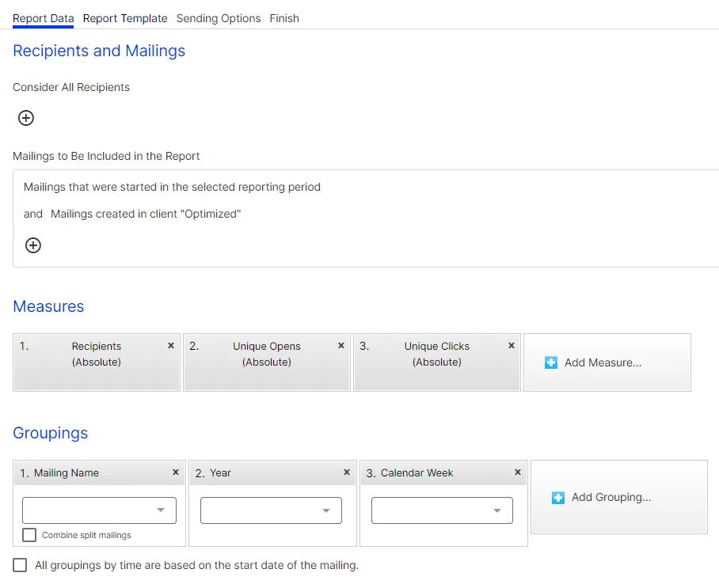Viewport: 719px width, 588px height.
Task: Select the Mailings created in client condition
Action: (146, 214)
